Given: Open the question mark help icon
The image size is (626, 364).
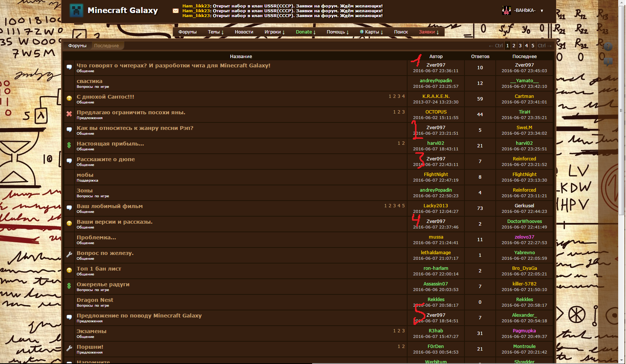Looking at the screenshot, I should tap(608, 47).
